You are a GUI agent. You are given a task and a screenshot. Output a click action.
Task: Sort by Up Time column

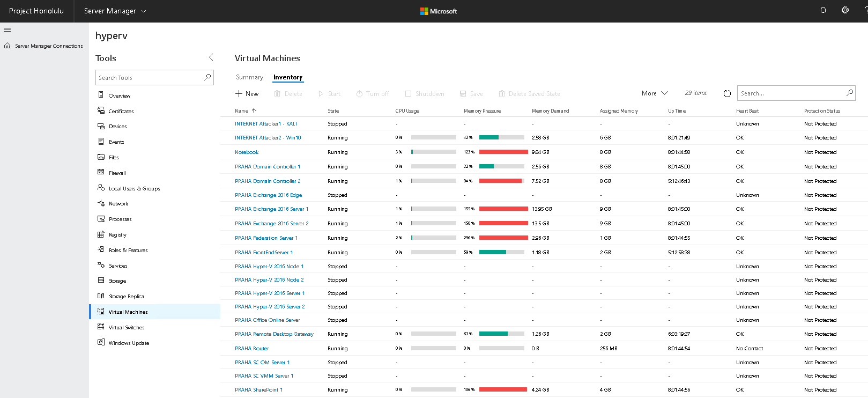(677, 110)
